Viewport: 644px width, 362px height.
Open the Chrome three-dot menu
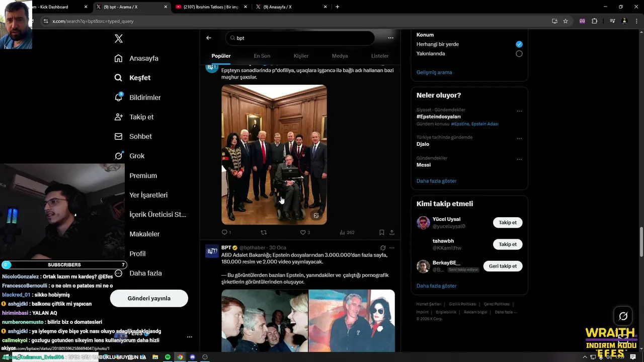[636, 21]
